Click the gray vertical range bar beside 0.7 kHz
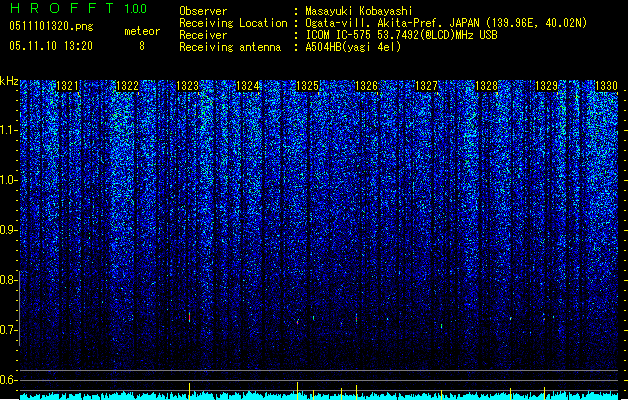Image resolution: width=629 pixels, height=400 pixels. [x=20, y=308]
